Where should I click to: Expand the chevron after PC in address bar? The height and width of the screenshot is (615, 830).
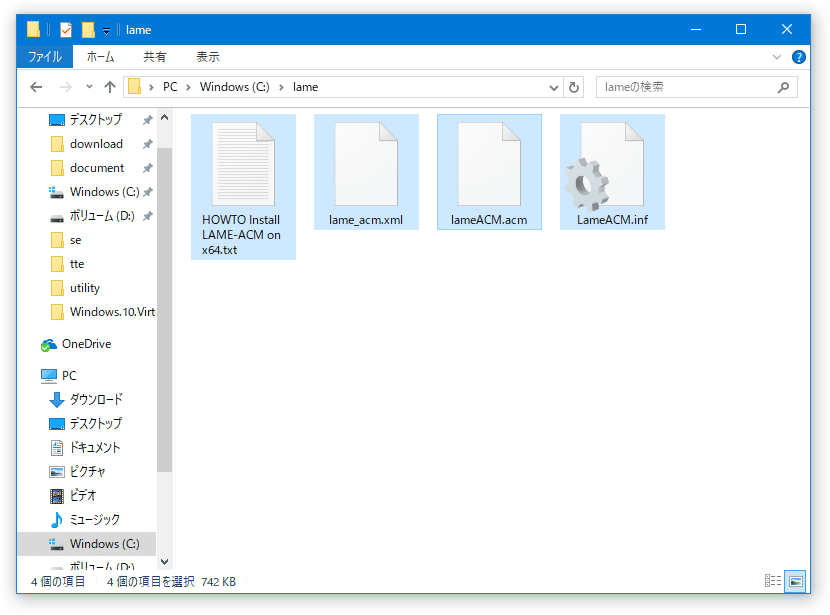(x=188, y=87)
